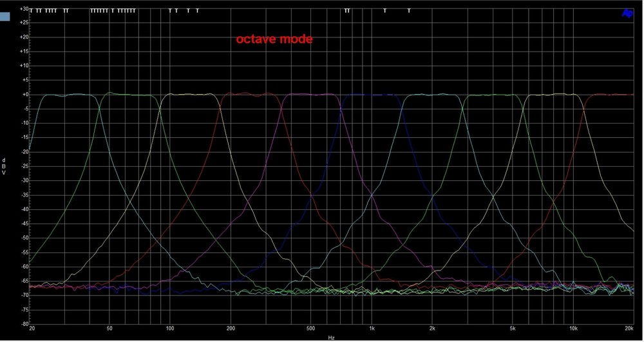Click the -70 y-axis label

[x=24, y=295]
